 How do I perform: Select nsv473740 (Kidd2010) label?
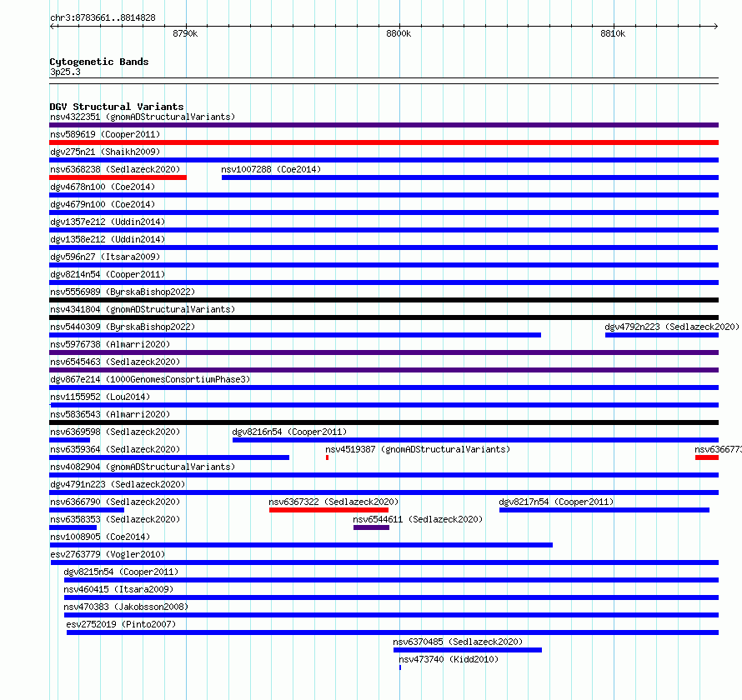(x=449, y=659)
